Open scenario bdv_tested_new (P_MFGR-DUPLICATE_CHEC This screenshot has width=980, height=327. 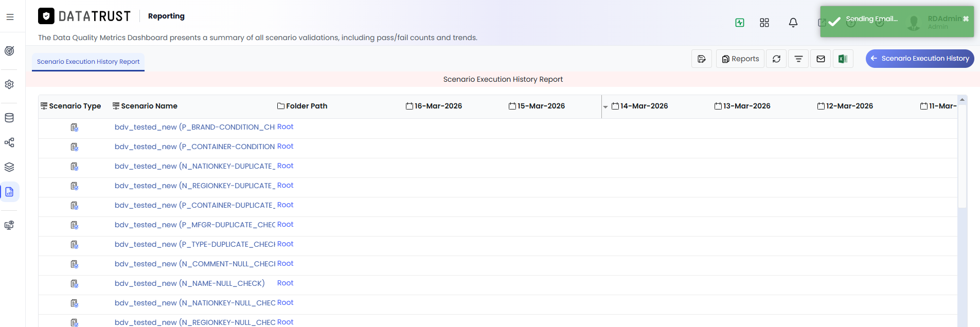click(x=194, y=225)
